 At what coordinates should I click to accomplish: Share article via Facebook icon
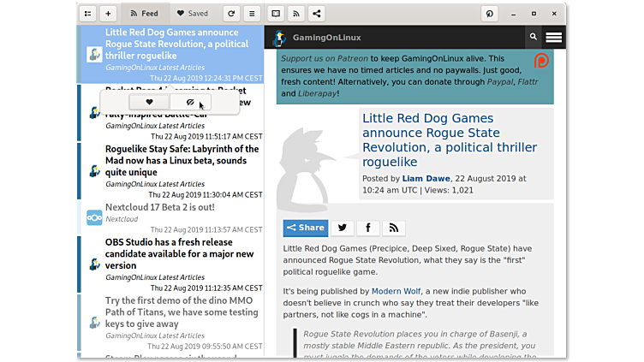click(367, 228)
